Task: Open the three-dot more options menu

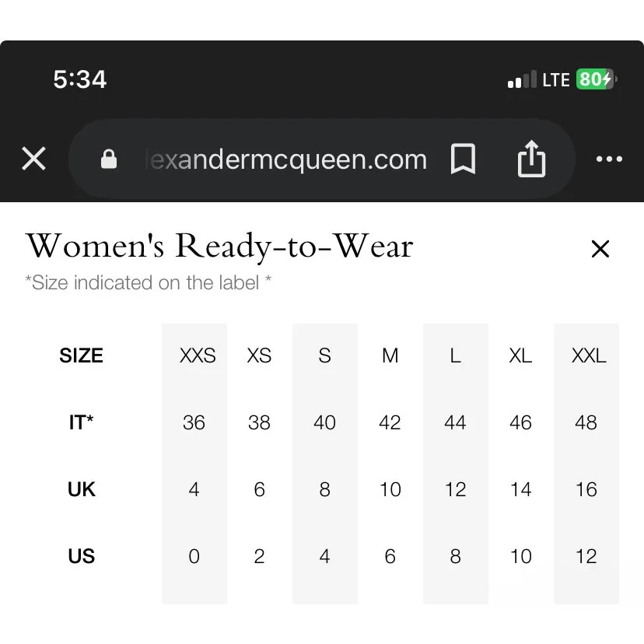Action: 609,159
